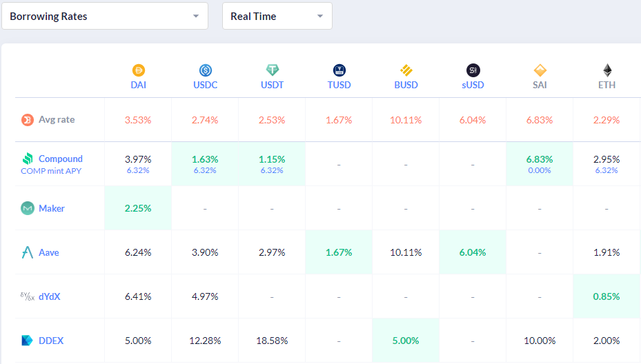The image size is (641, 364).
Task: Select Compound's 2.95% ETH rate
Action: (x=607, y=159)
